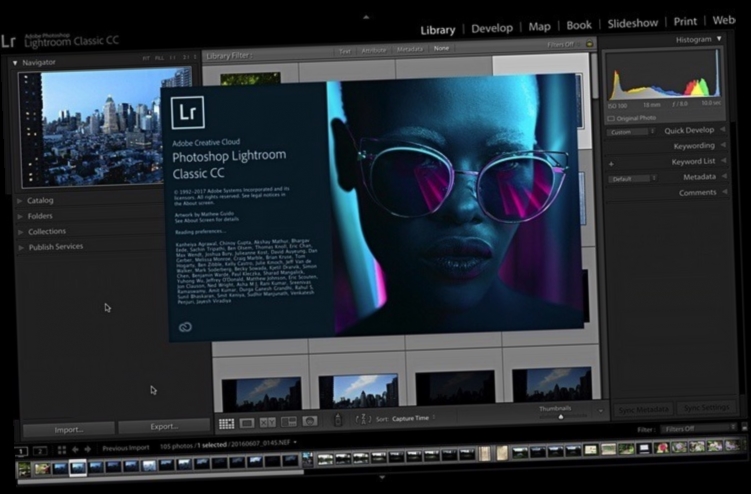
Task: Set Navigator zoom to 1:1
Action: pyautogui.click(x=173, y=57)
